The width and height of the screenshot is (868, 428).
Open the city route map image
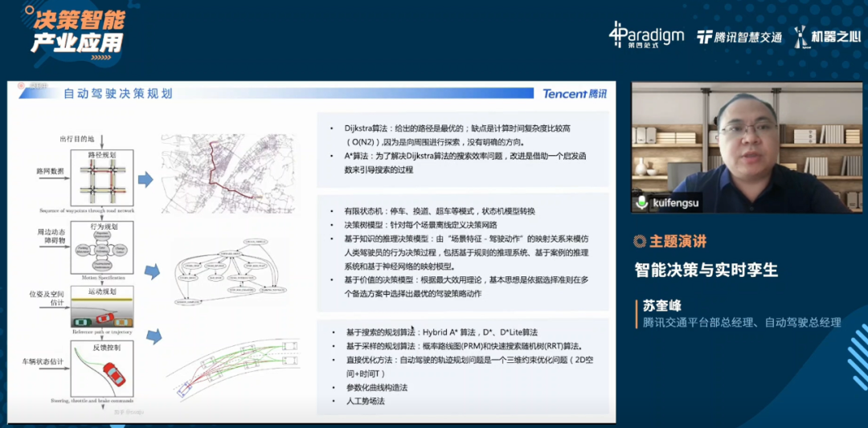click(227, 173)
